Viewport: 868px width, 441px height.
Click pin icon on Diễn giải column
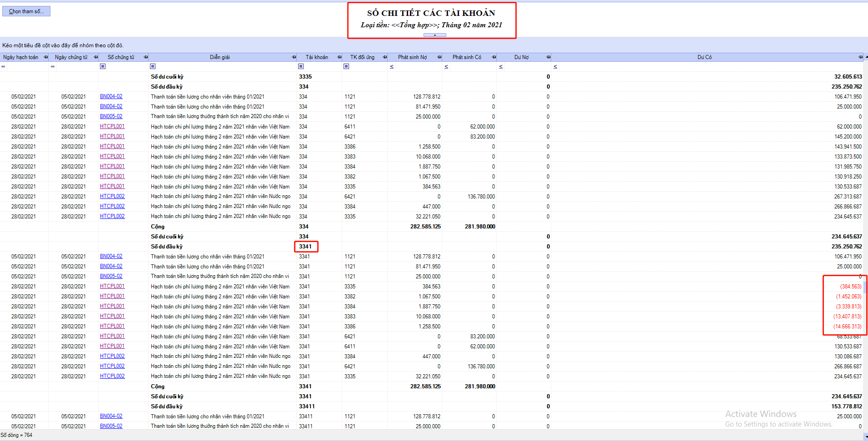294,57
